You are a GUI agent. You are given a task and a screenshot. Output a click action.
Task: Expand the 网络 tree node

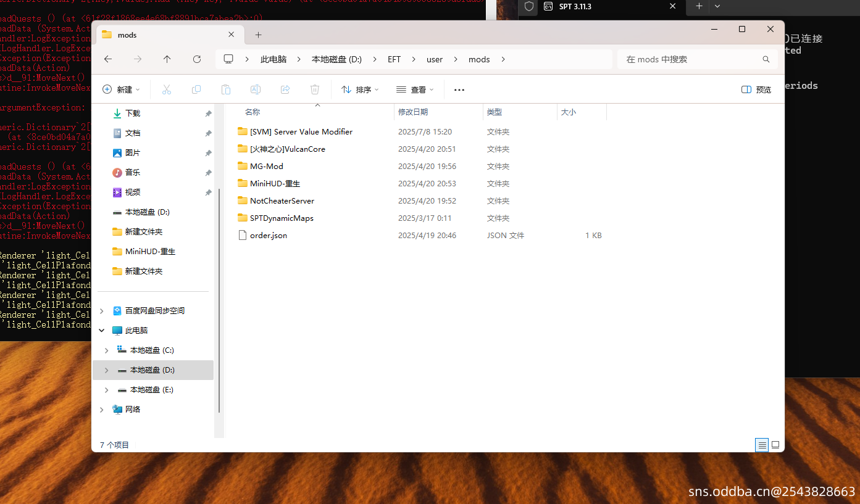(x=102, y=409)
